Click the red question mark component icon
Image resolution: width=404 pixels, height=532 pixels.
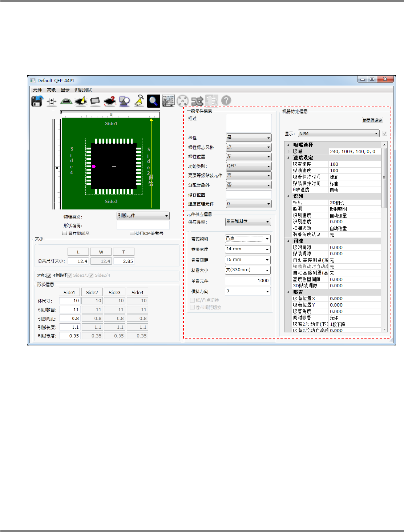110,101
